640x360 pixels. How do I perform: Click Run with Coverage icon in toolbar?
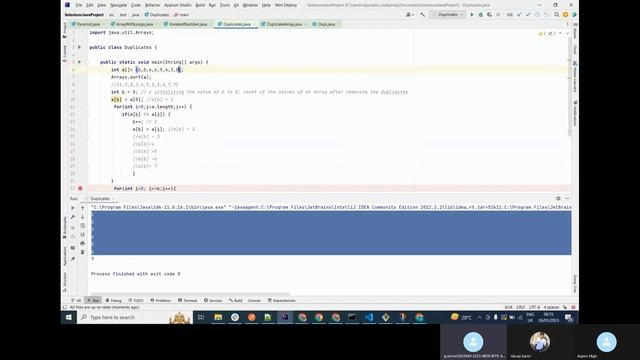pos(489,15)
